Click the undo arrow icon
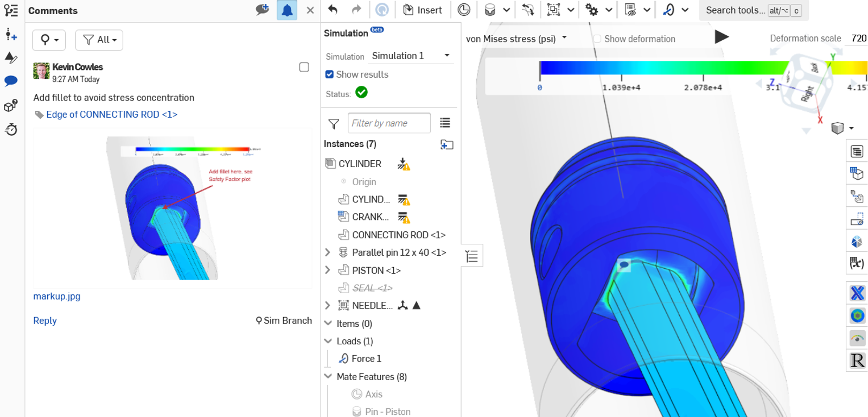The width and height of the screenshot is (868, 417). (x=333, y=10)
